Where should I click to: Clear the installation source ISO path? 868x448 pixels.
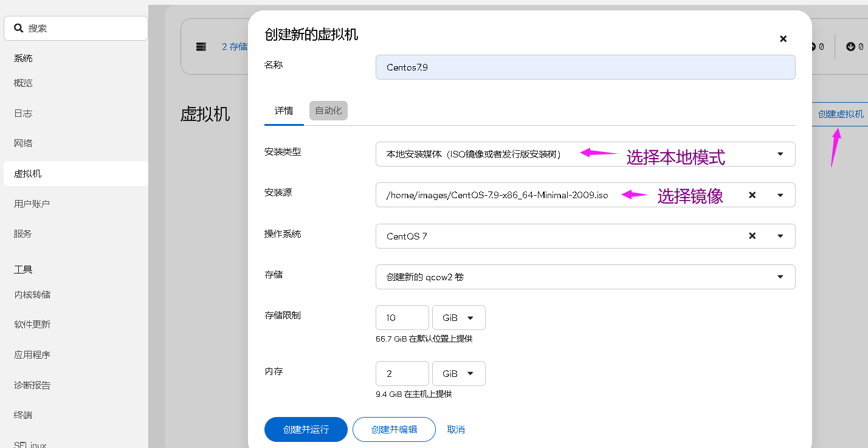[752, 195]
